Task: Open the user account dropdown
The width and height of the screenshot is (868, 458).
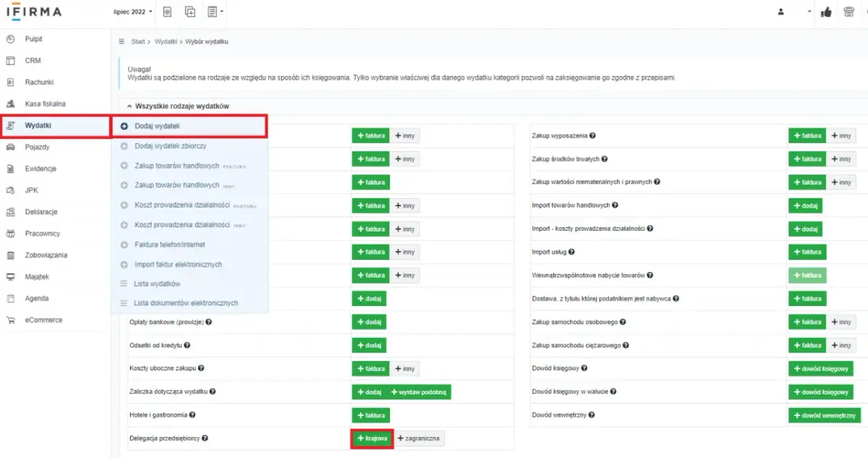Action: click(x=795, y=12)
